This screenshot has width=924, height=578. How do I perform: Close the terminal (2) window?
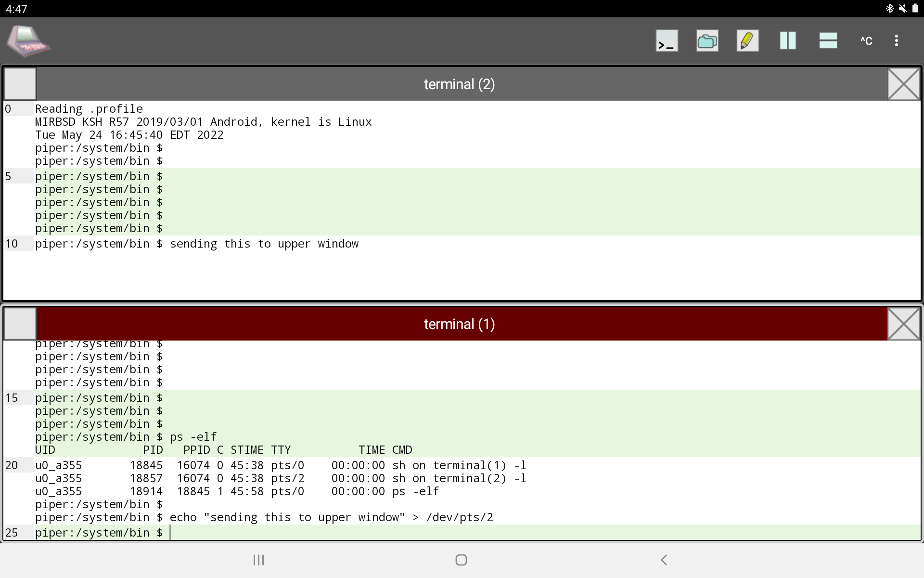click(x=903, y=83)
